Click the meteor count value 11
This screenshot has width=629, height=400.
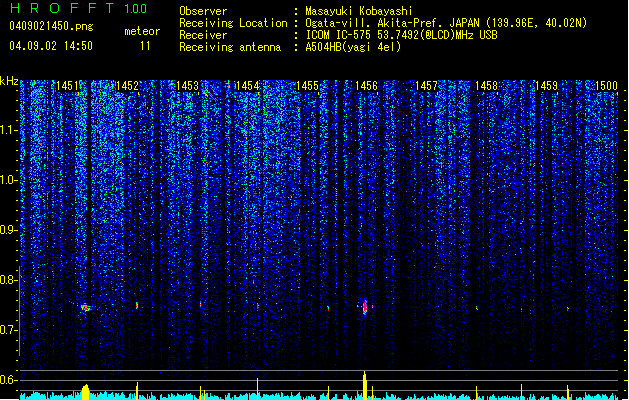[145, 46]
